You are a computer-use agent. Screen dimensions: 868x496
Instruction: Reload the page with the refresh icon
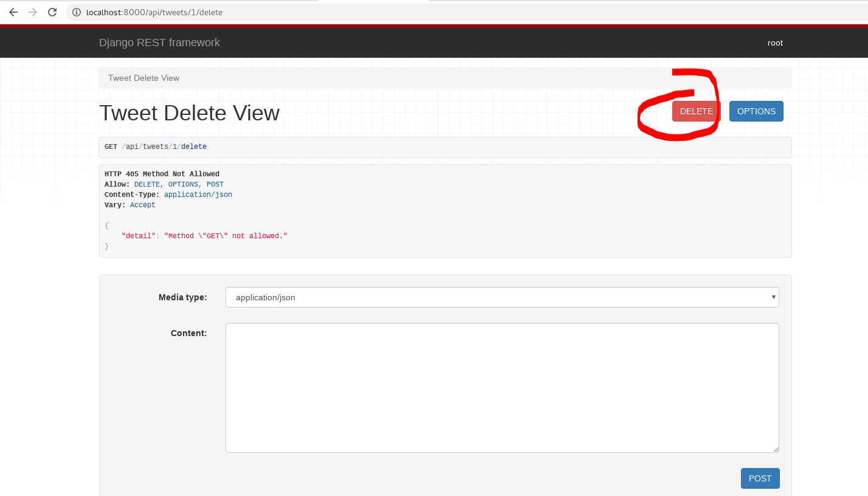pyautogui.click(x=52, y=12)
